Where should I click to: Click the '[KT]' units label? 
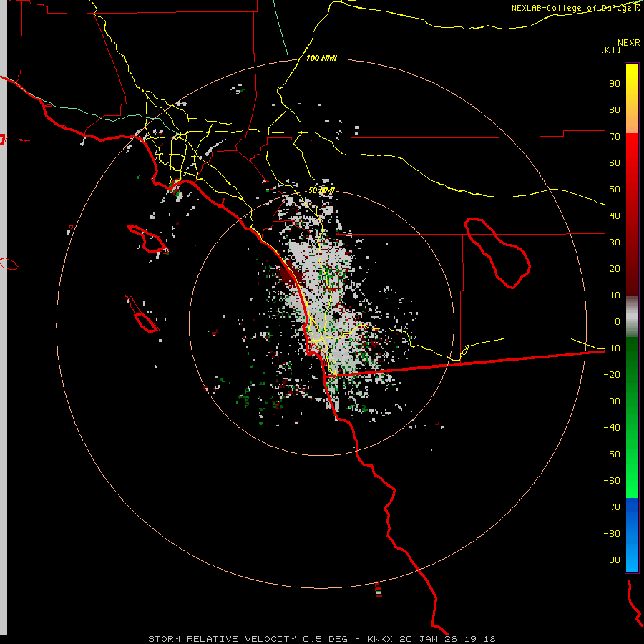[x=610, y=49]
